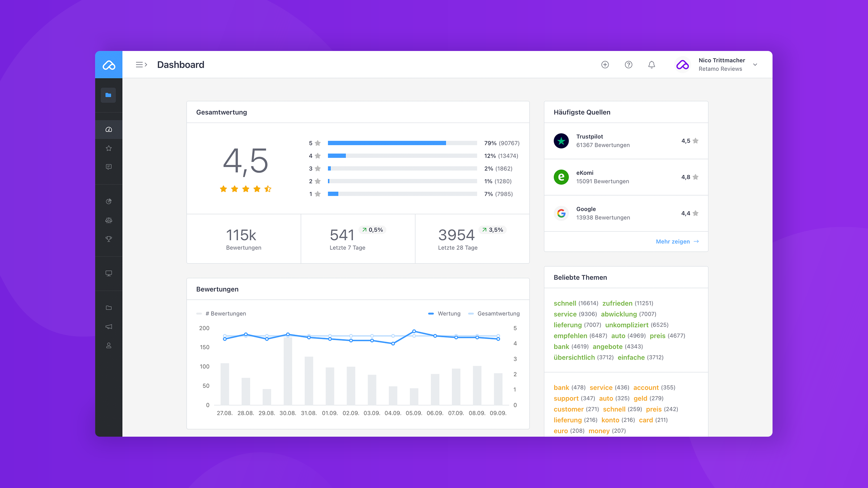The image size is (868, 488).
Task: Open help using the question mark icon
Action: [x=629, y=65]
